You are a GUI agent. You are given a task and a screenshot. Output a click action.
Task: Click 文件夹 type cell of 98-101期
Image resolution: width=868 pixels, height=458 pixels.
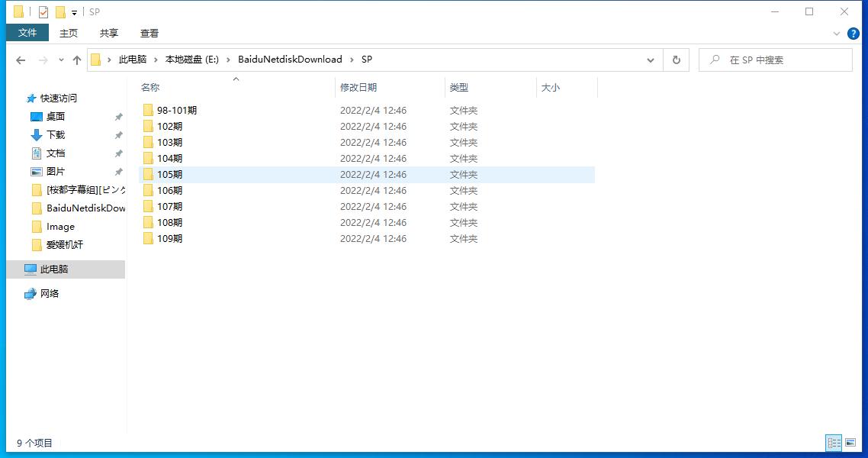click(463, 110)
